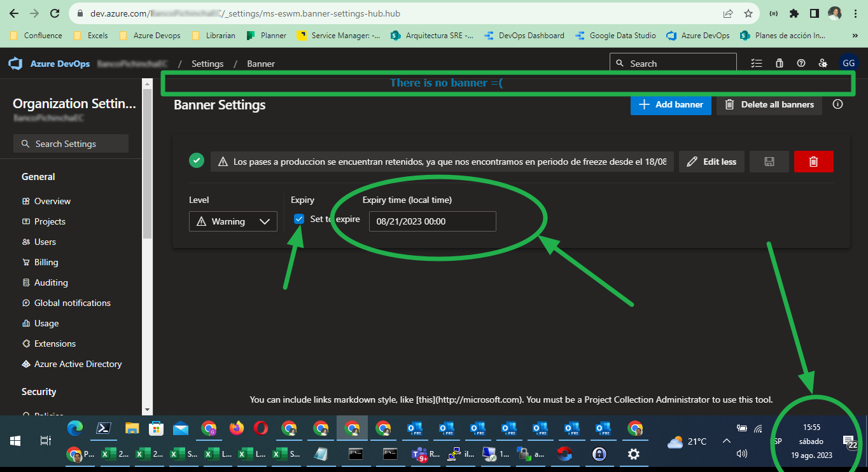The image size is (868, 472).
Task: Click the Expiry time input field
Action: point(432,221)
